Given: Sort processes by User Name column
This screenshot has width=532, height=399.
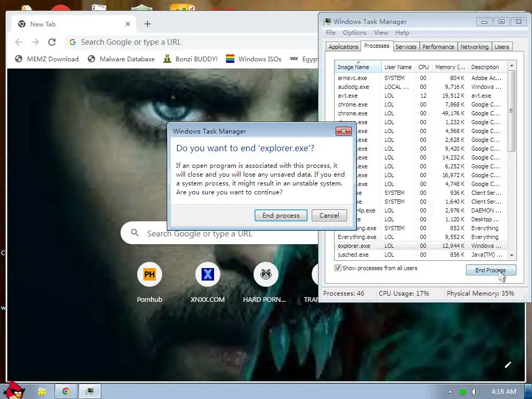Looking at the screenshot, I should pos(398,67).
